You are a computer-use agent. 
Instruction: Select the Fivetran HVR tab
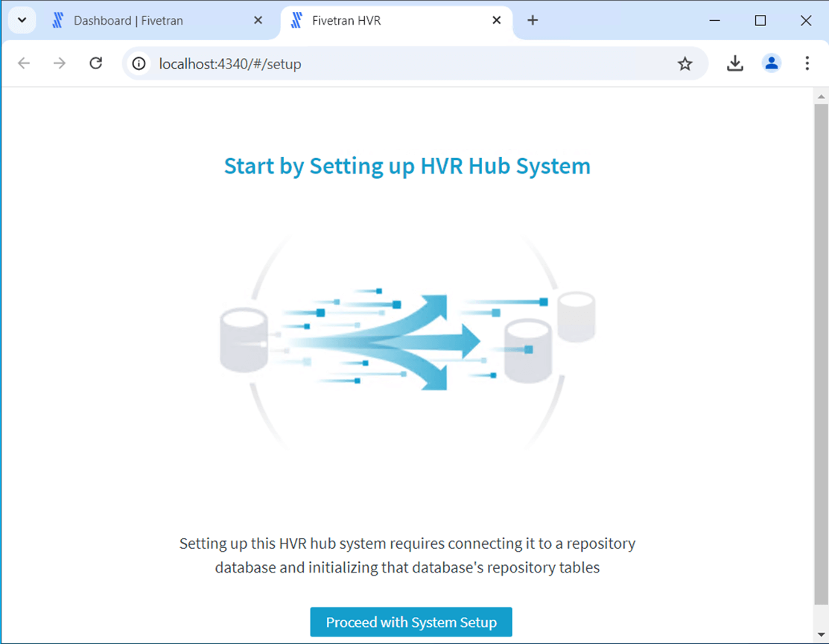coord(396,21)
